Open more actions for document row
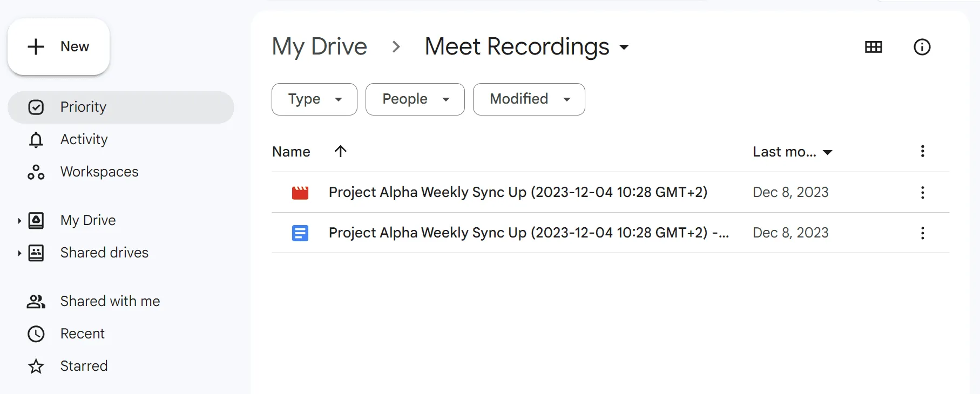980x394 pixels. click(x=923, y=233)
